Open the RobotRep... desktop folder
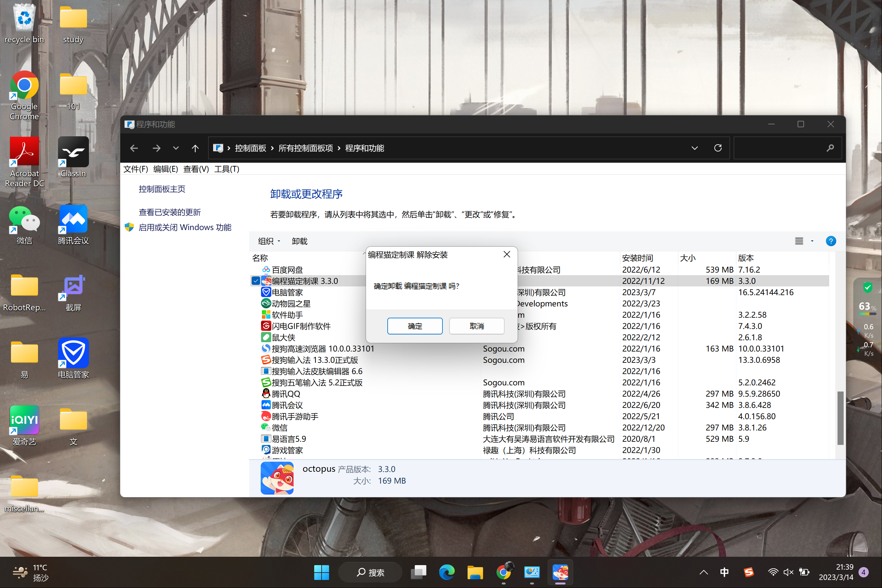Screen dimensions: 882x588 pos(24,293)
